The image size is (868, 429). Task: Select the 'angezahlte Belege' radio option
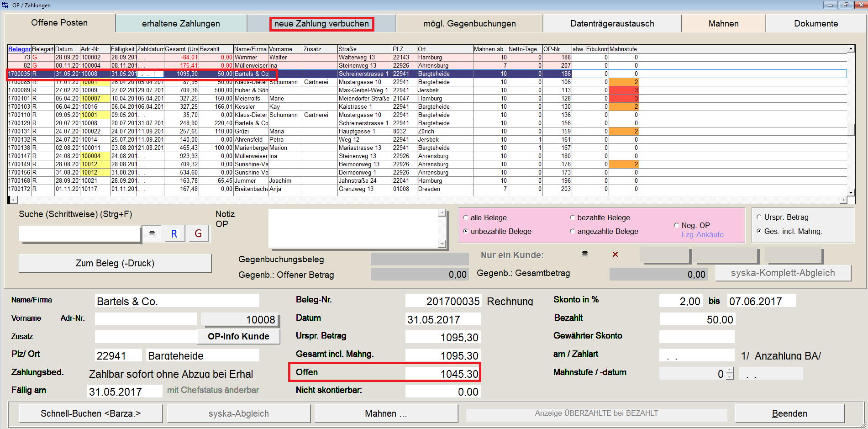(x=572, y=232)
